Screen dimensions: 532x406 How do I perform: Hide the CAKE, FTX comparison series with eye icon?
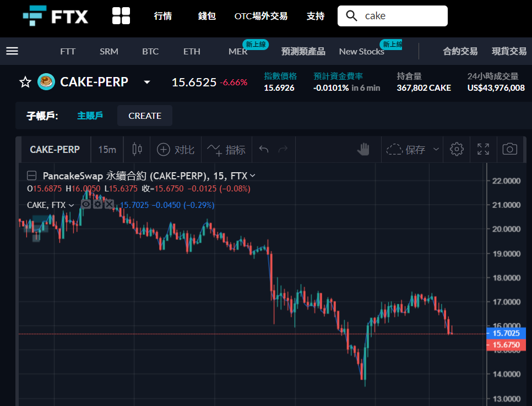click(x=86, y=204)
